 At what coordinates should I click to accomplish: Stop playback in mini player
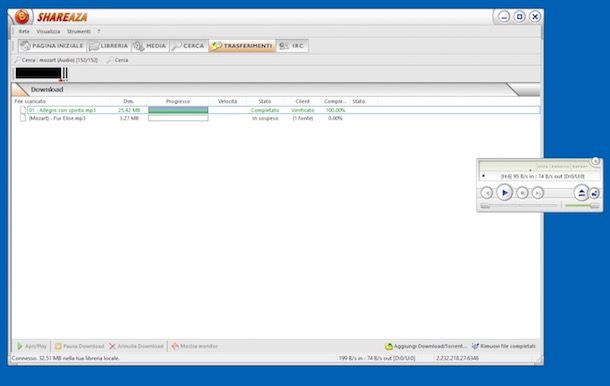click(x=522, y=193)
